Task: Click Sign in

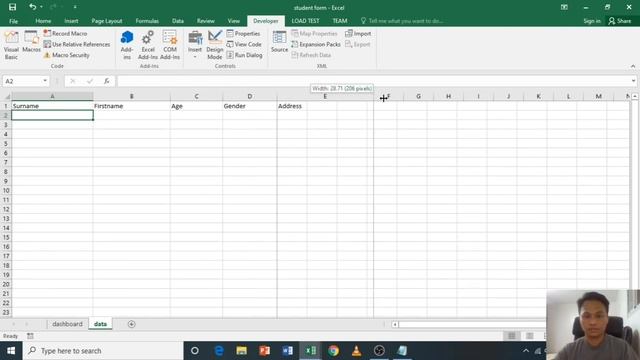Action: pyautogui.click(x=592, y=21)
